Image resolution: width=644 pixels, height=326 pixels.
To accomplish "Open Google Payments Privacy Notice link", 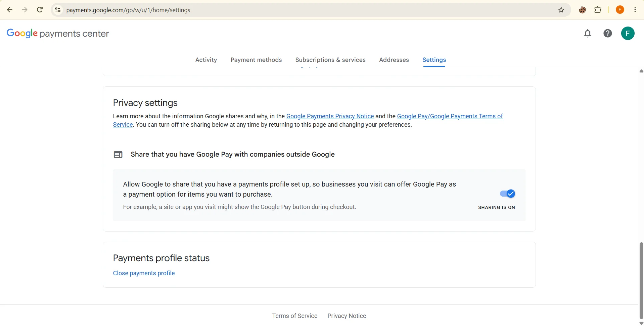I will click(330, 116).
